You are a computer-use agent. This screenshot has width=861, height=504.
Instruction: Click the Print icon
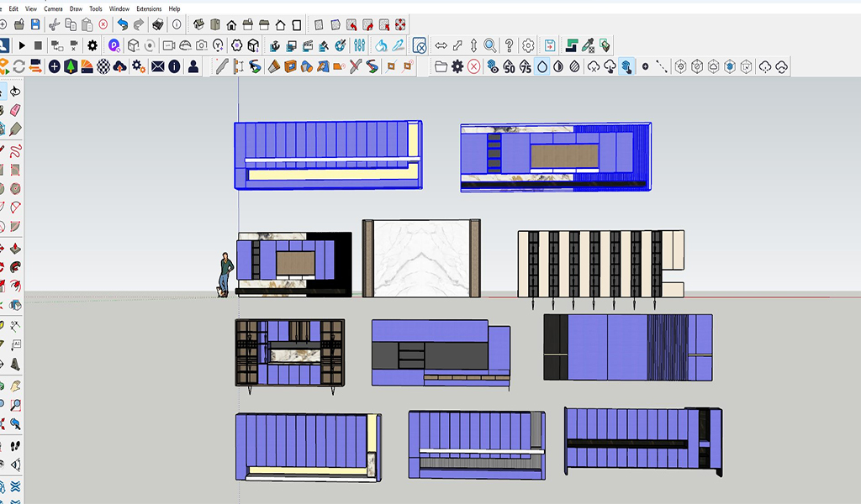pyautogui.click(x=158, y=24)
